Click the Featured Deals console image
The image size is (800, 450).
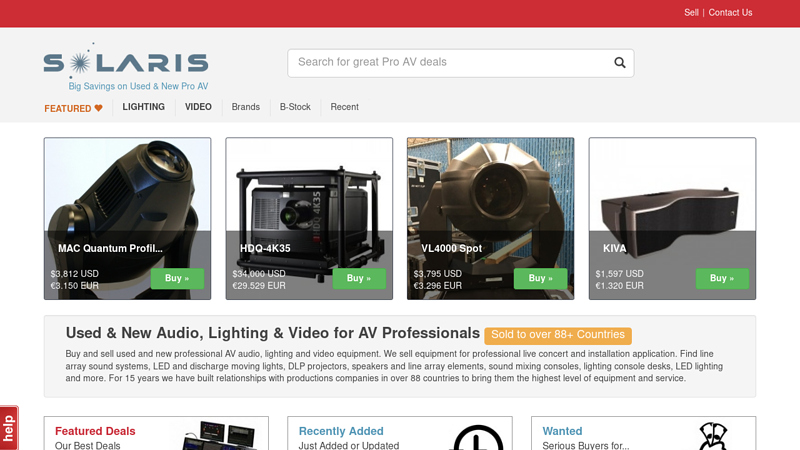[219, 435]
